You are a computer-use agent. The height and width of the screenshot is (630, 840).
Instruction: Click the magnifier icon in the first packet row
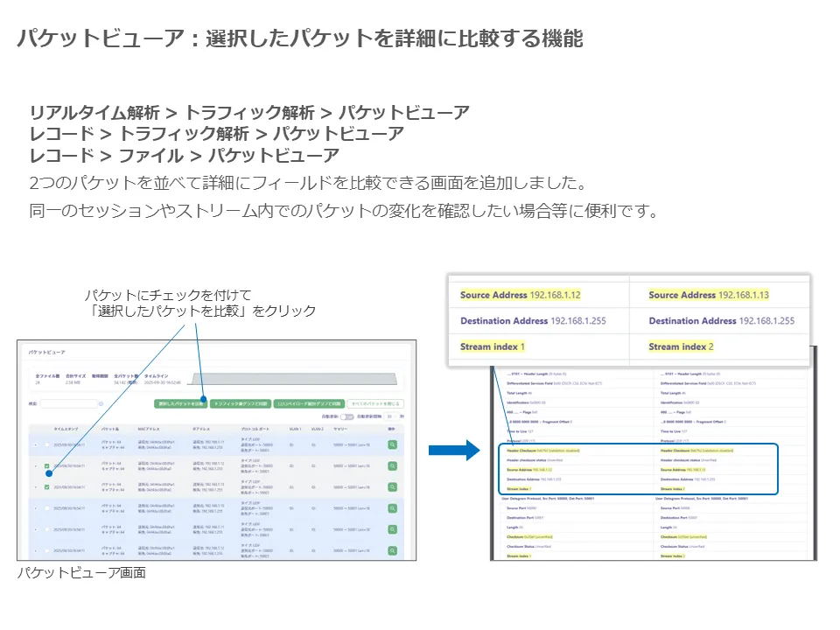coord(392,444)
